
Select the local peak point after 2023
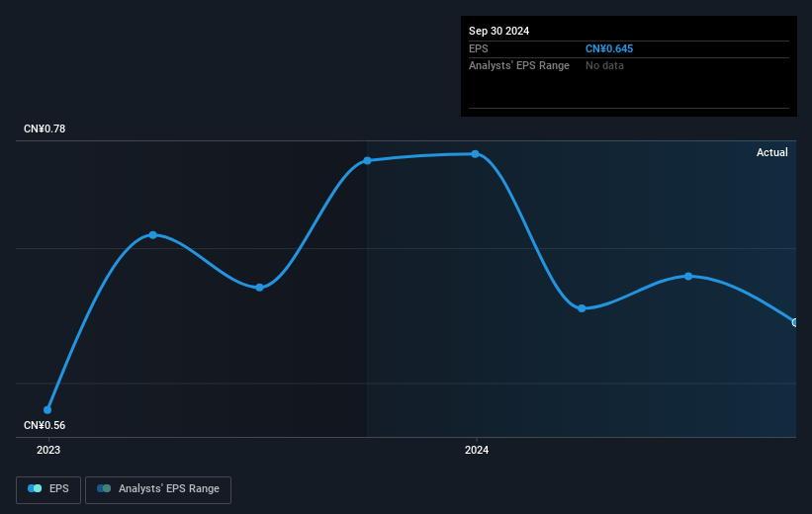click(x=152, y=235)
